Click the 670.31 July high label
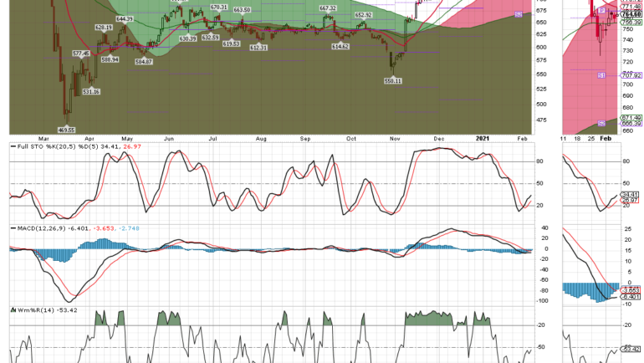This screenshot has height=363, width=644. click(x=219, y=8)
